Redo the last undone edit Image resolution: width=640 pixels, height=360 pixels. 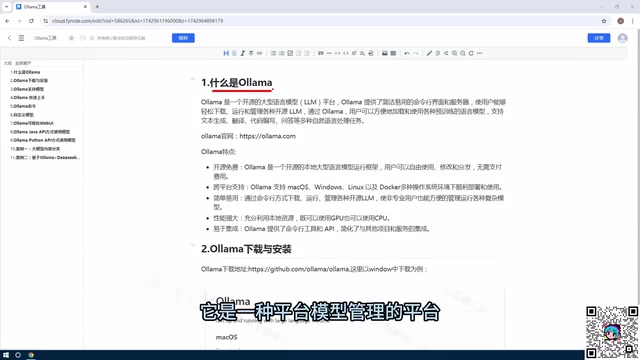point(416,53)
